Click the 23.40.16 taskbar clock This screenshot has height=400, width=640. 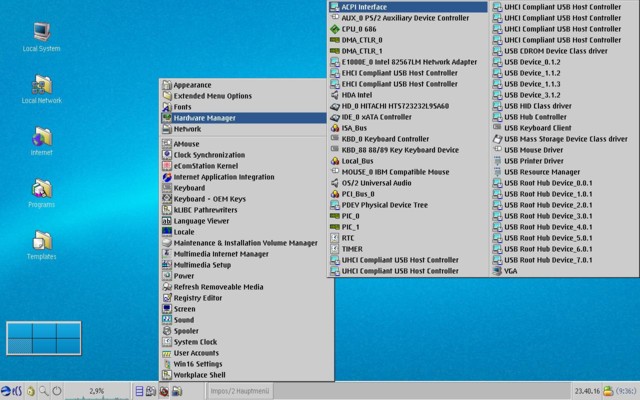(587, 391)
